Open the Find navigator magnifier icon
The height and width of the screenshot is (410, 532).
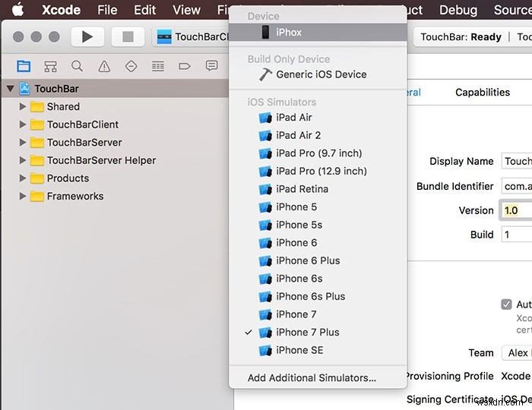(77, 66)
